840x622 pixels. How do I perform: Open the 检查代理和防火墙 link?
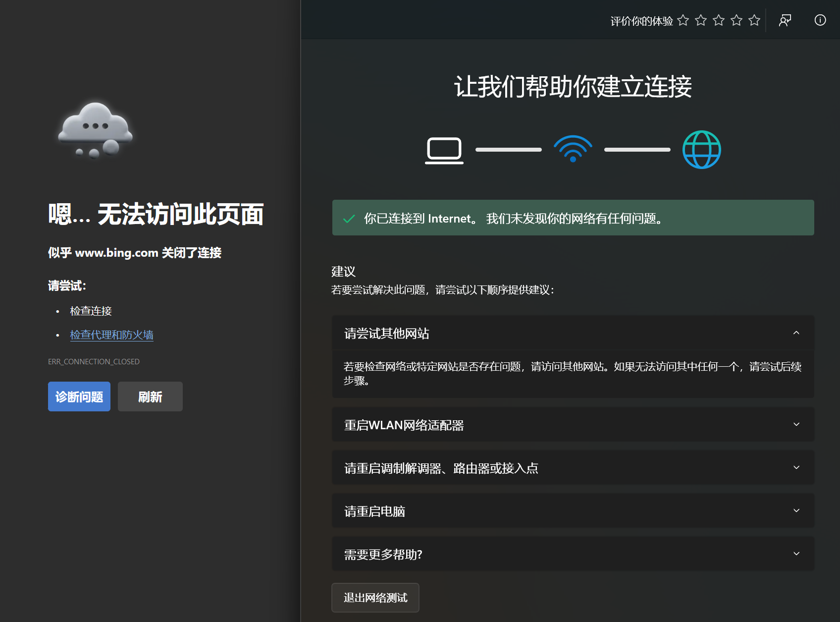[x=111, y=335]
